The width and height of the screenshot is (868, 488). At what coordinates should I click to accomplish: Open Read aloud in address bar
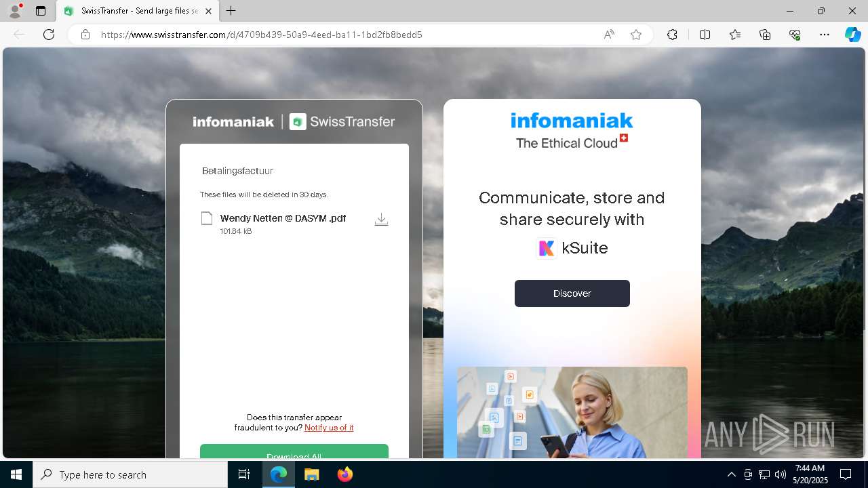click(609, 35)
